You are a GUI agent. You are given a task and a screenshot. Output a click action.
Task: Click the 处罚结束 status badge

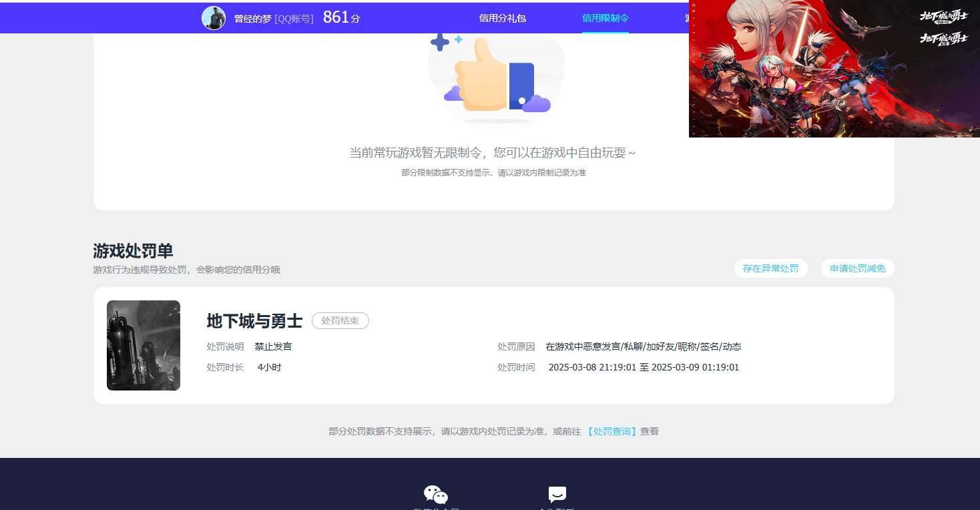coord(340,321)
